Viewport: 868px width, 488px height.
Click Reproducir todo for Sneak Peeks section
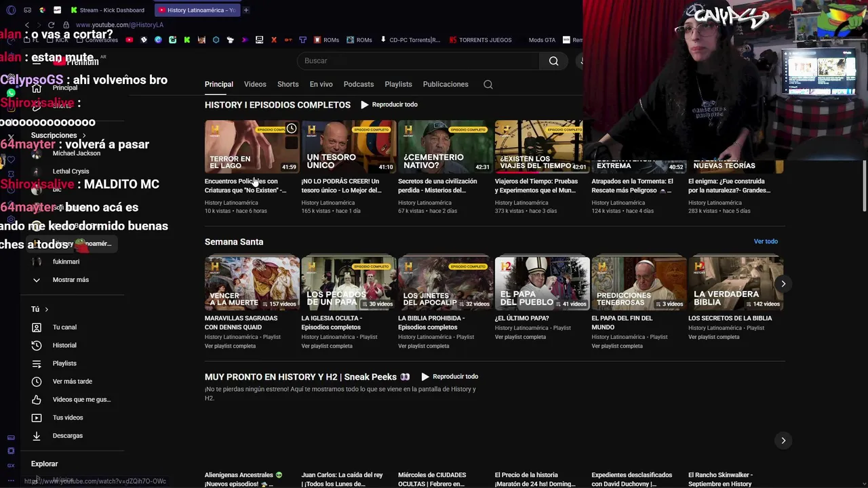click(450, 377)
